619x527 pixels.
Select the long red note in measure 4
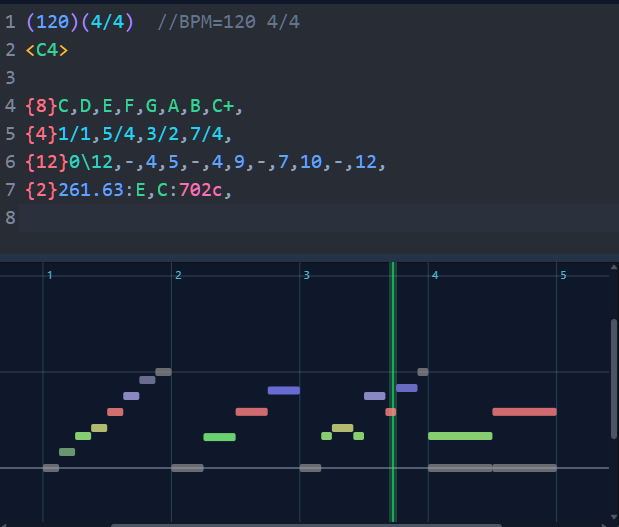click(x=524, y=412)
